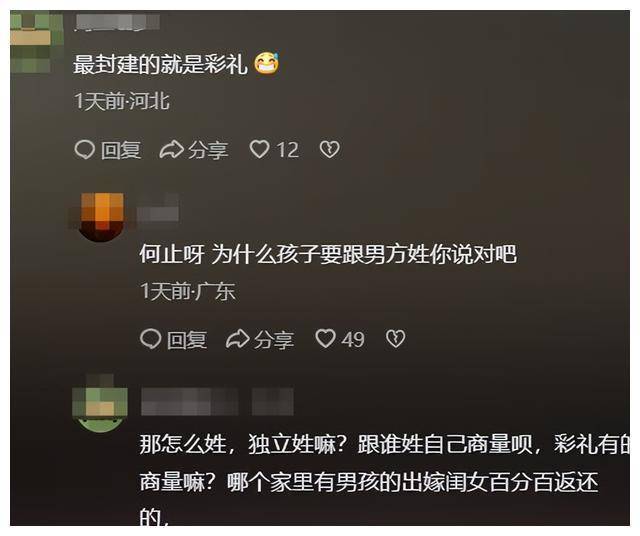Click 回复 text under the 广东 reply
Image resolution: width=640 pixels, height=536 pixels.
pyautogui.click(x=187, y=340)
